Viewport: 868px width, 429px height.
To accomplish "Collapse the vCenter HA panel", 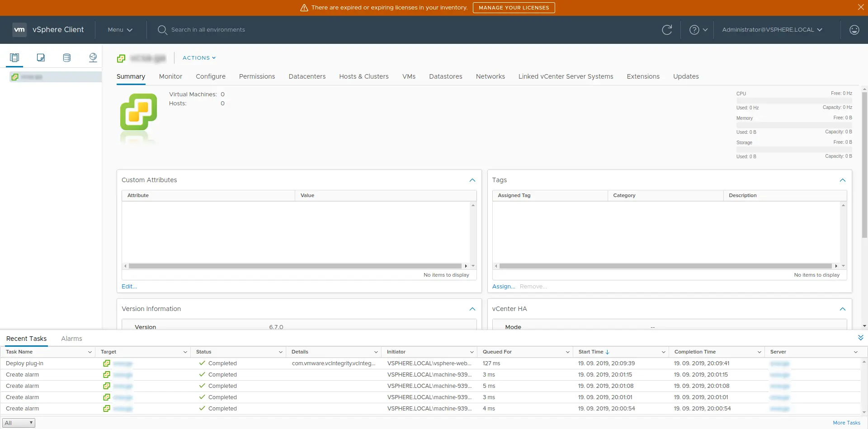I will click(843, 309).
